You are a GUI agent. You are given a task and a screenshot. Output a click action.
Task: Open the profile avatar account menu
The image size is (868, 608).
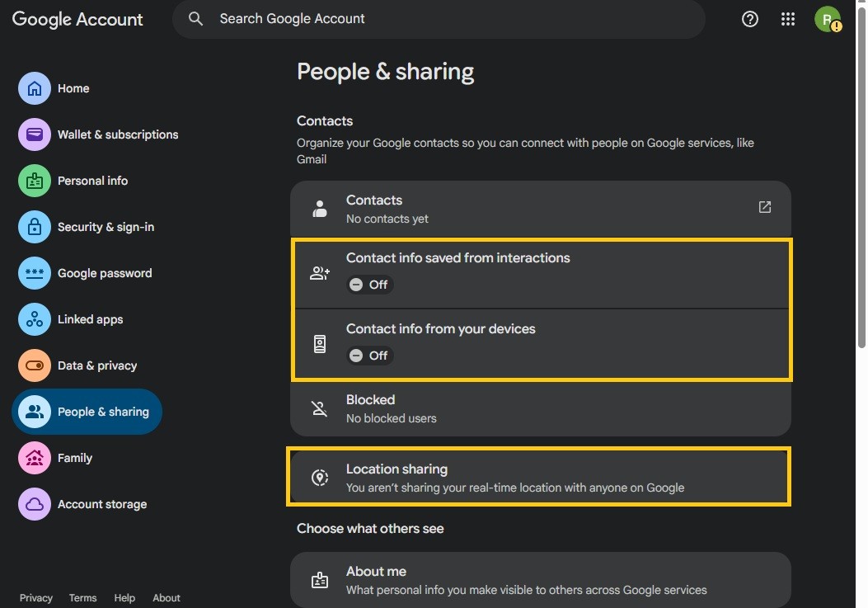click(828, 20)
